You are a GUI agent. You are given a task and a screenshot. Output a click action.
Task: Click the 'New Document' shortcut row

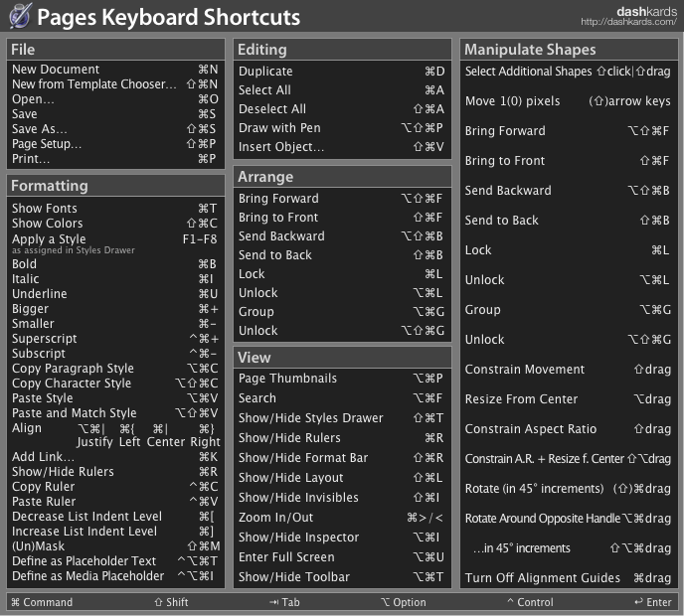[x=115, y=70]
